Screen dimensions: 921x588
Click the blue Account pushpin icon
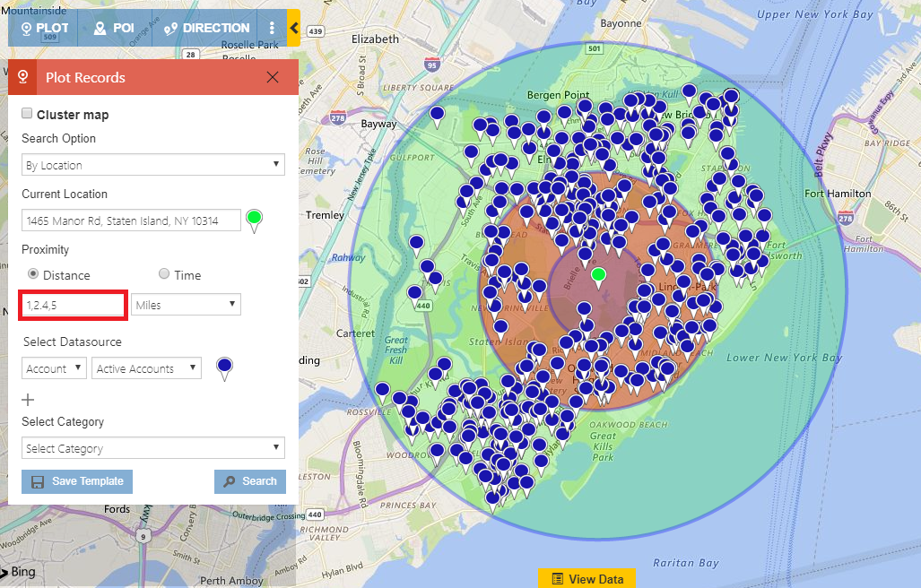(x=225, y=367)
